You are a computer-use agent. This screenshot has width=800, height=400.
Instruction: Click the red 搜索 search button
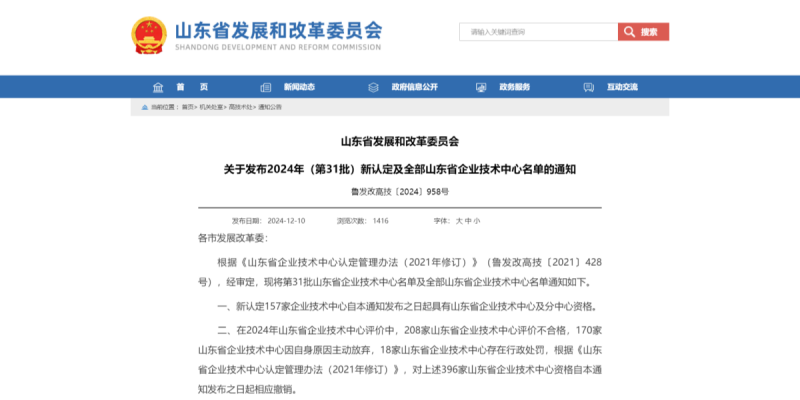643,32
